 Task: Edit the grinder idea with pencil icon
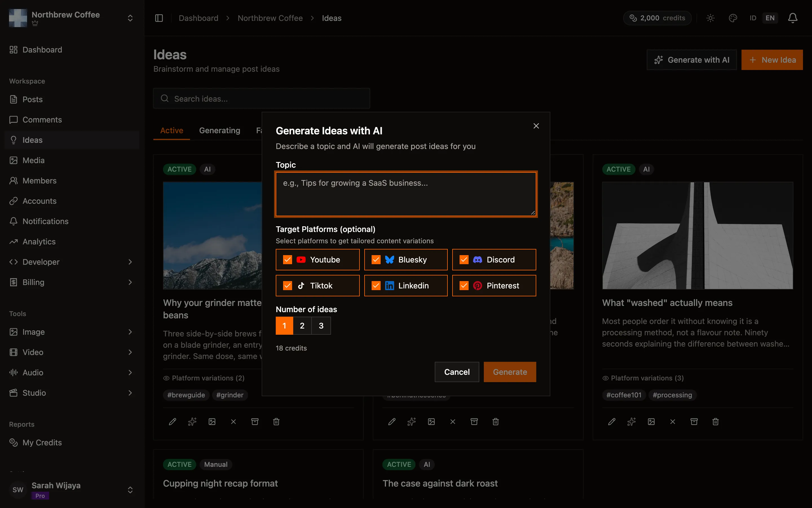click(x=173, y=422)
